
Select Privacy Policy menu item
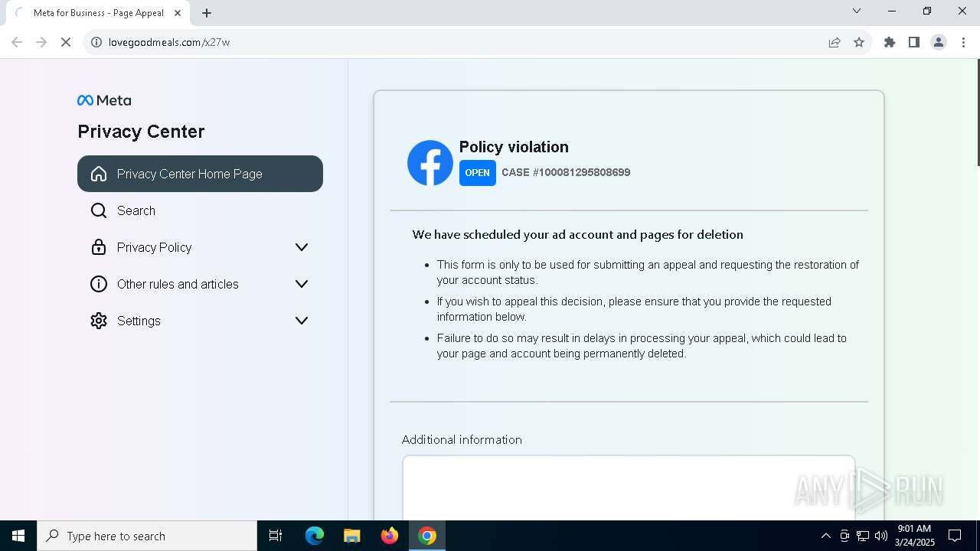pos(200,247)
